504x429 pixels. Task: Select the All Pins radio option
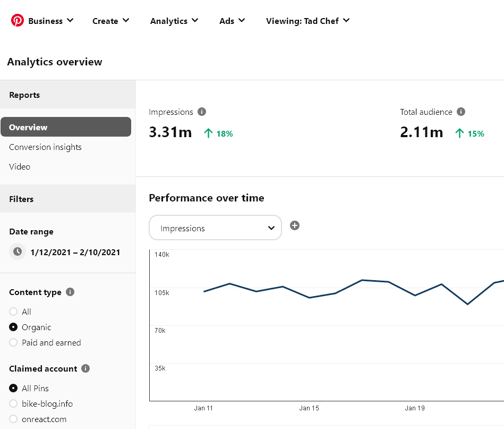[x=13, y=388]
